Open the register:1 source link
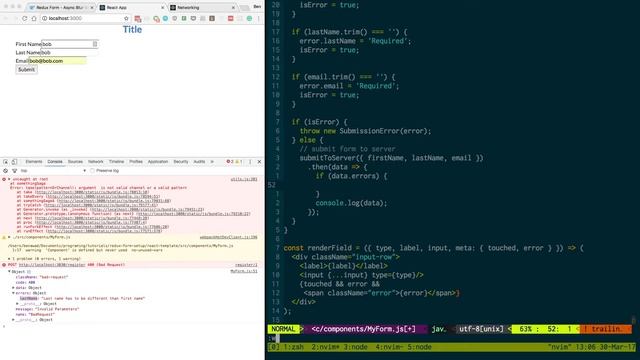The height and width of the screenshot is (360, 640). (x=246, y=265)
